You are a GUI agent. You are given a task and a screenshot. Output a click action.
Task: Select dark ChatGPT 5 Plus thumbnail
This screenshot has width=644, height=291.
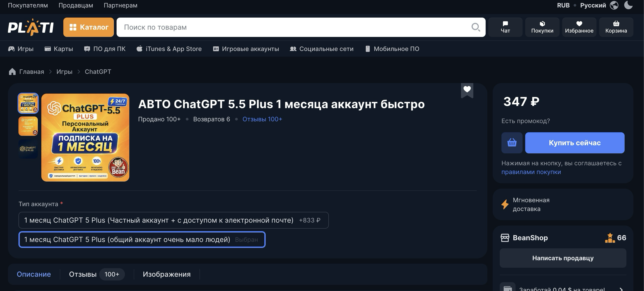tap(28, 149)
